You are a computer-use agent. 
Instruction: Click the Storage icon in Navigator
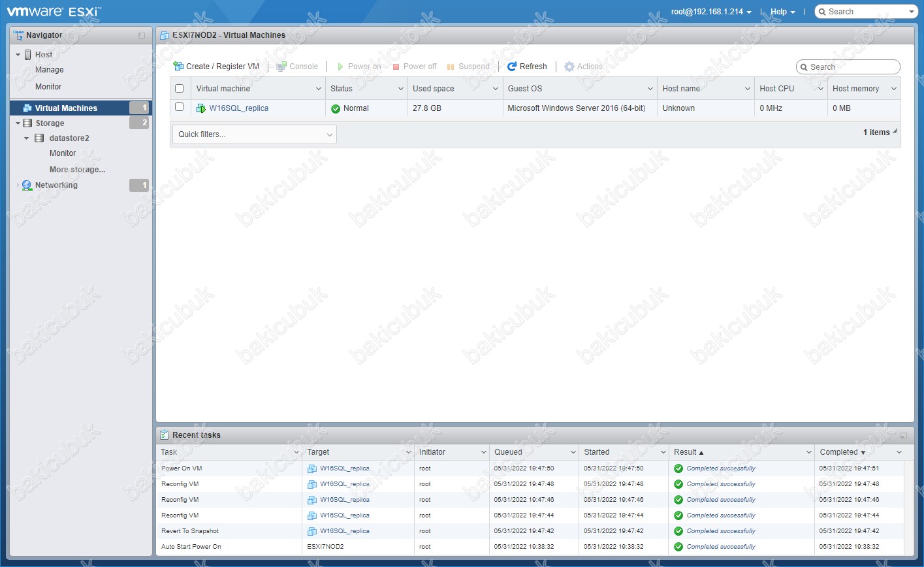(27, 123)
